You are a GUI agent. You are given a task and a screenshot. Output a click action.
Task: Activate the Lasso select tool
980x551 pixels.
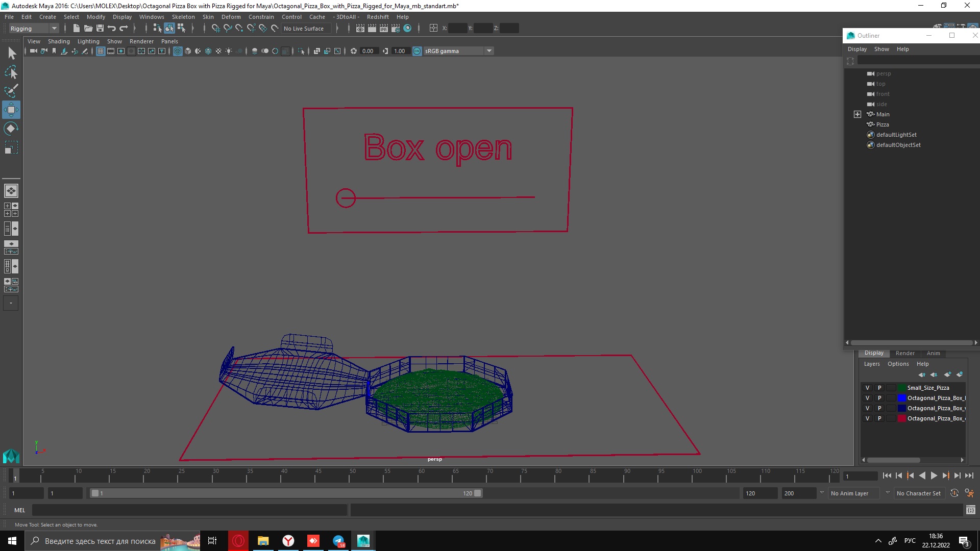click(x=11, y=72)
